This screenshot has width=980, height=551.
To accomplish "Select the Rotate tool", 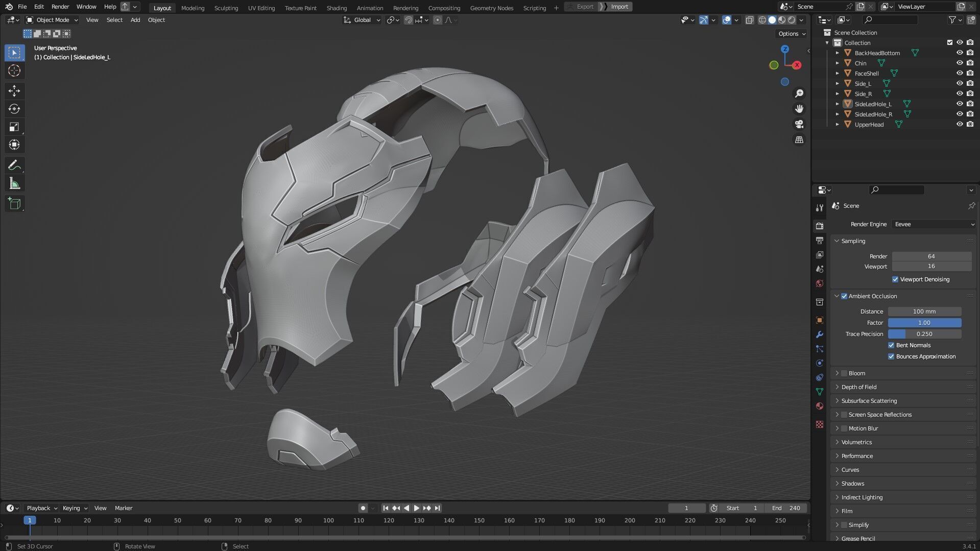I will [14, 109].
